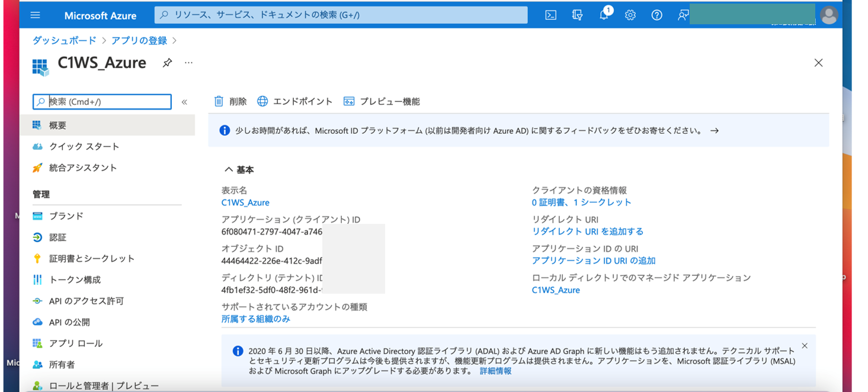868x392 pixels.
Task: Select 概要 in the sidebar
Action: point(107,125)
